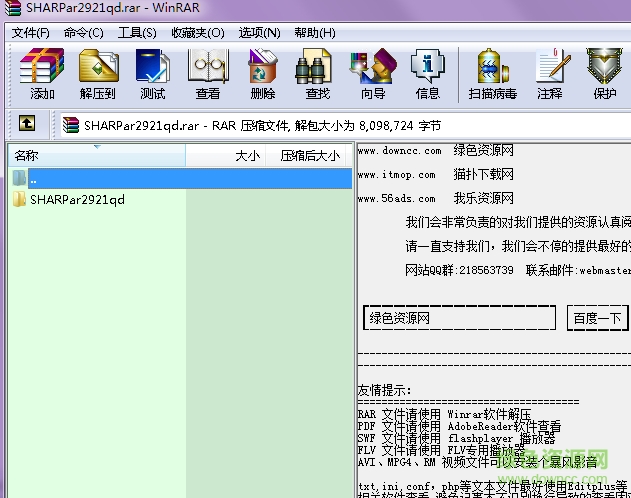Click the 绿色资源网 search input field
The image size is (631, 498).
coord(459,318)
